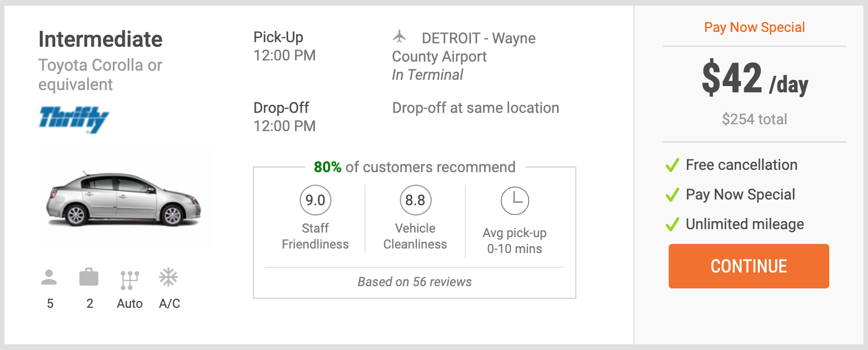868x350 pixels.
Task: Click the Intermediate car class title
Action: (100, 39)
